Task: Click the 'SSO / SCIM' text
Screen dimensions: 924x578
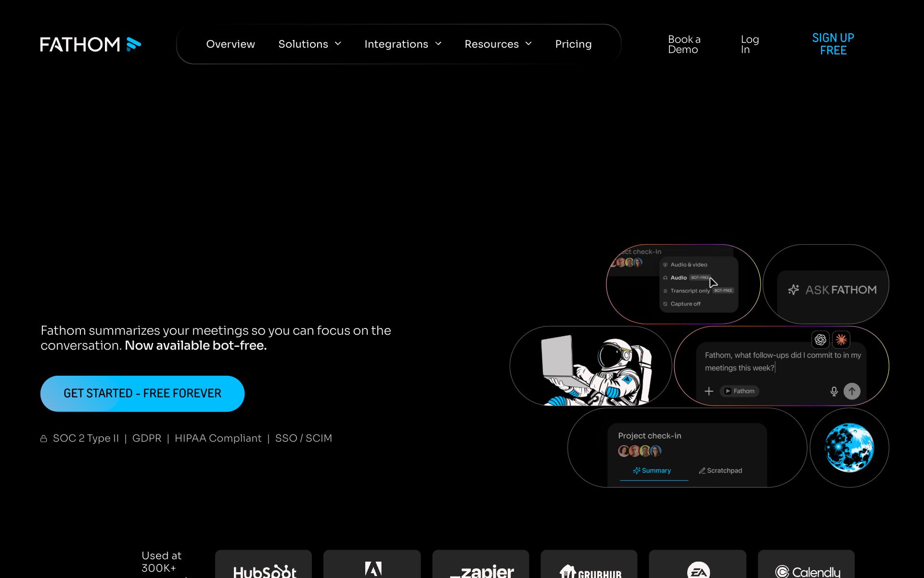Action: point(304,438)
